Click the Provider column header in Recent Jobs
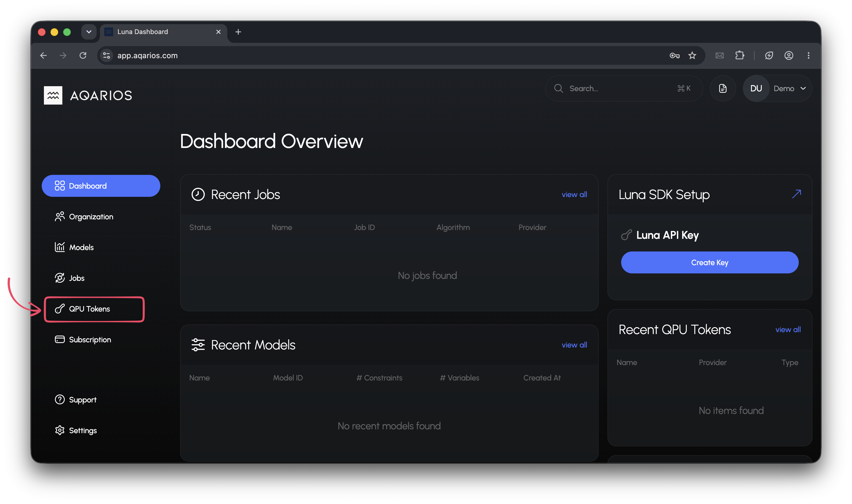Screen dimensions: 852x504 pyautogui.click(x=532, y=228)
